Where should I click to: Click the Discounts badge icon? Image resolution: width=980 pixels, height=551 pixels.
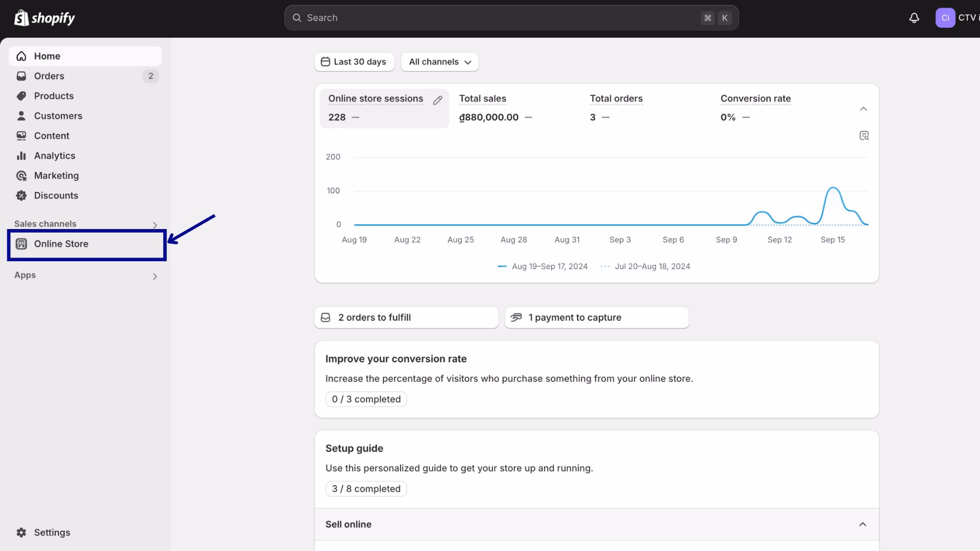pyautogui.click(x=21, y=195)
